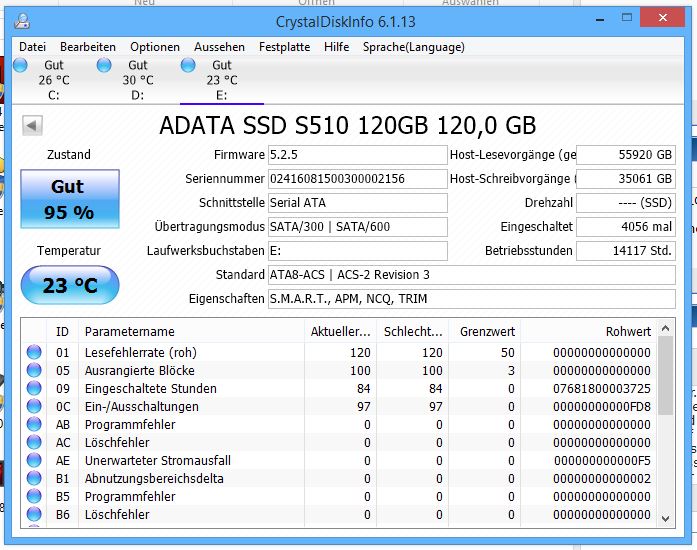Select drive E: status orb

188,65
